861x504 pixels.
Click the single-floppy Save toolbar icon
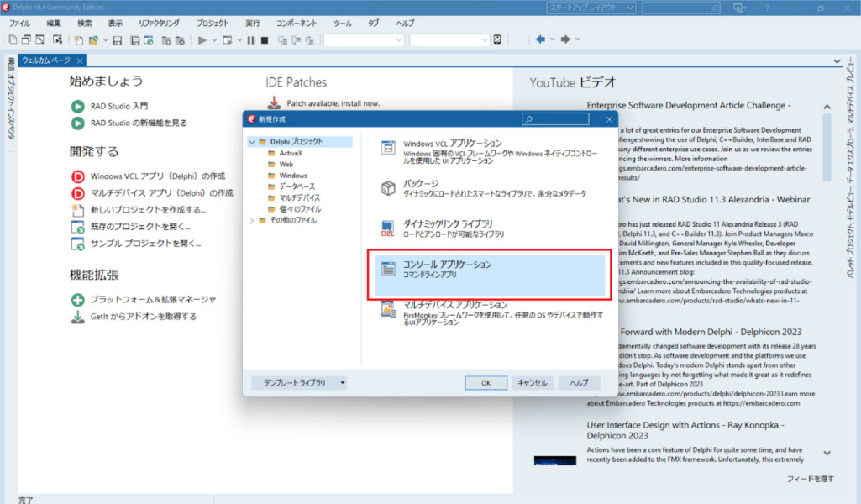(117, 40)
